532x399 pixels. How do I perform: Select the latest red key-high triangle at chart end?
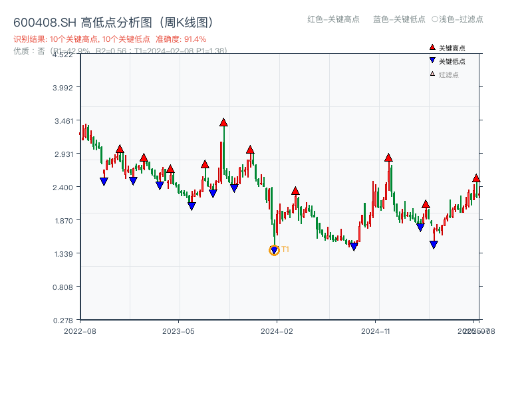tap(476, 178)
